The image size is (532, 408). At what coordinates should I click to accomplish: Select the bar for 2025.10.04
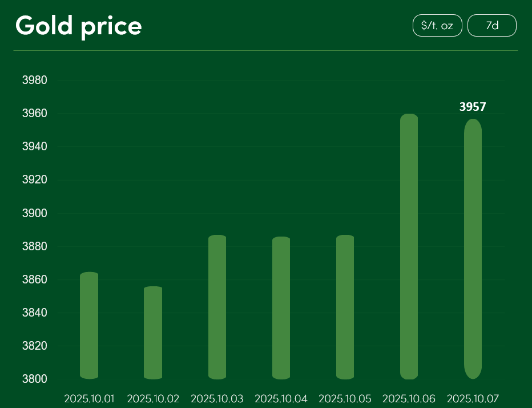click(281, 308)
